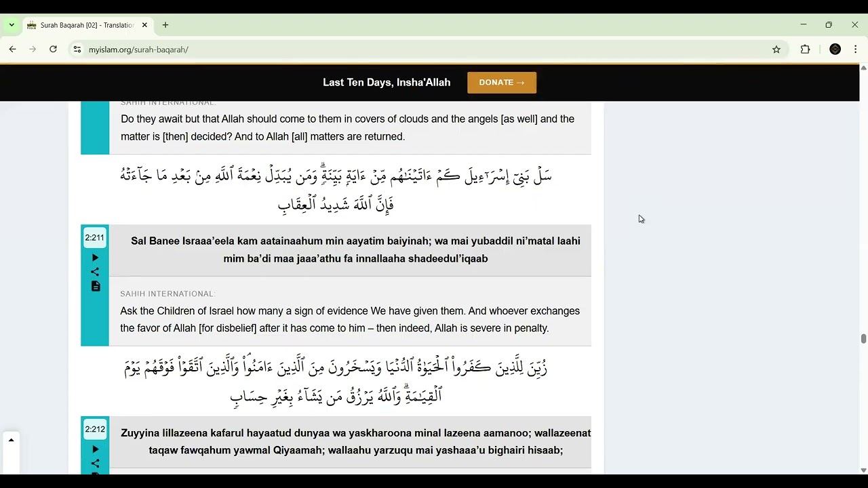Click the Arabic text of verse 2:212
This screenshot has width=868, height=488.
point(336,381)
